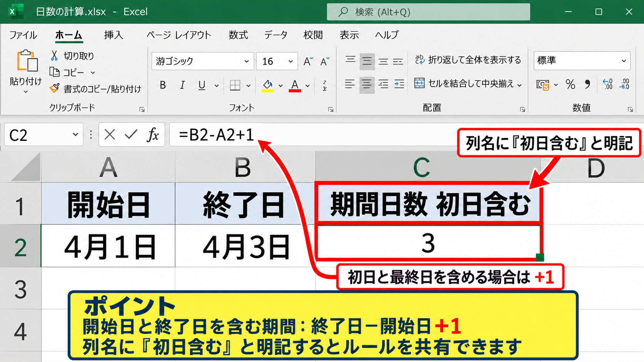Open the font size 16 dropdown

tap(291, 61)
